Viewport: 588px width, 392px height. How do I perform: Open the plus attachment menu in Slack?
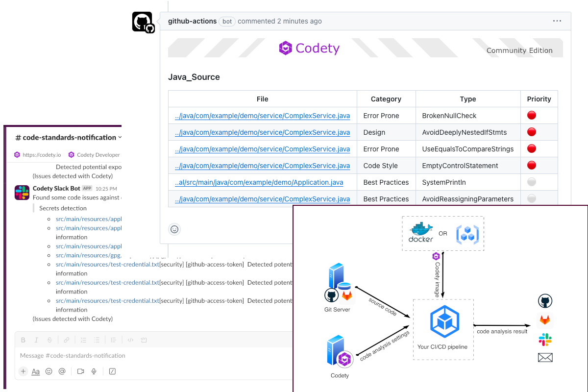point(23,371)
